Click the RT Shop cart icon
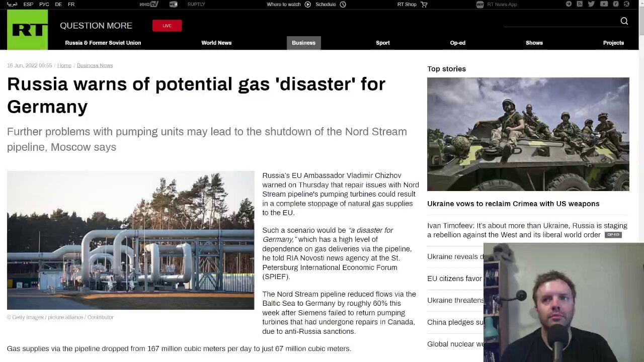Screen dimensions: 644x362 pyautogui.click(x=424, y=4)
